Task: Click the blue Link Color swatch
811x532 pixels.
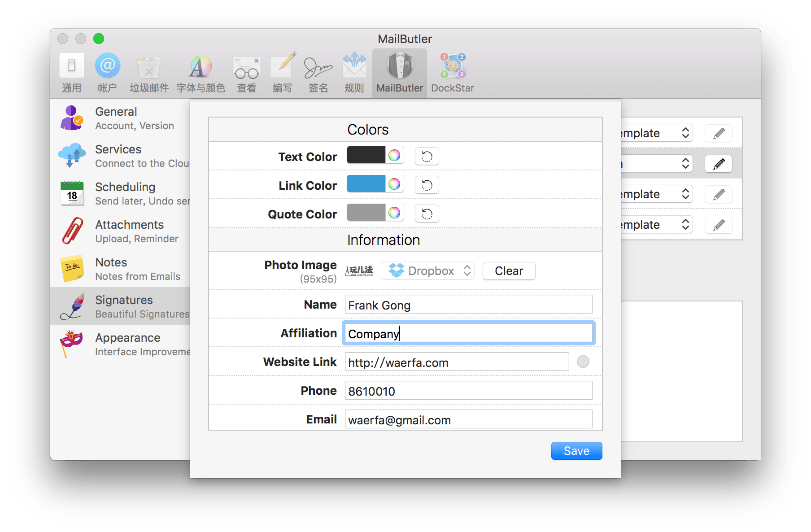Action: pos(366,184)
